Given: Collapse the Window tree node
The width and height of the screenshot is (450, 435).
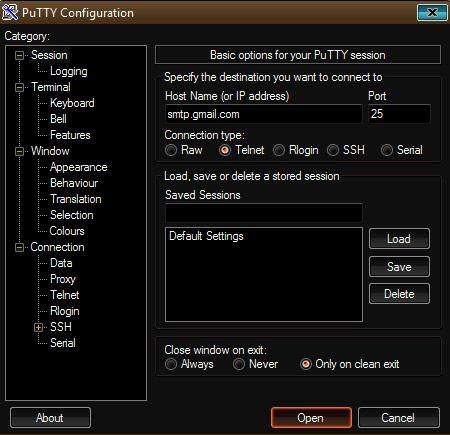Looking at the screenshot, I should (20, 151).
